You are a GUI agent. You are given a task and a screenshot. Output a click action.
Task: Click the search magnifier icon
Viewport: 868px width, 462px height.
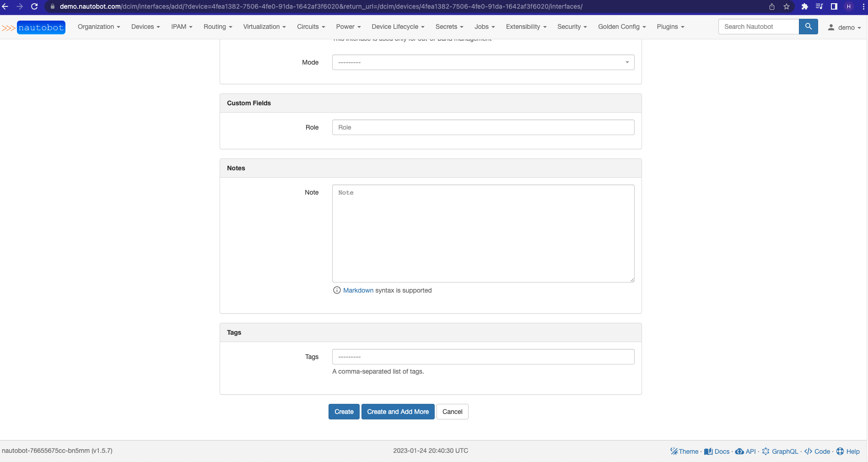[x=808, y=27]
